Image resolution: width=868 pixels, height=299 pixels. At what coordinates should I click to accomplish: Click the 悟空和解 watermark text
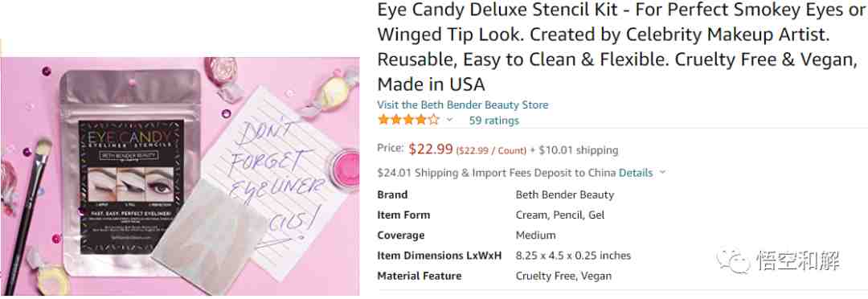point(797,260)
